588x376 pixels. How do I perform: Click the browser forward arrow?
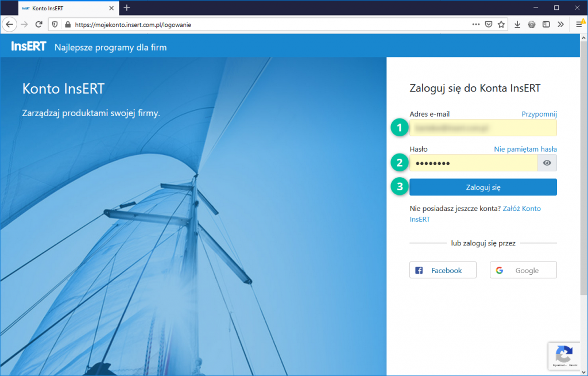click(x=24, y=24)
